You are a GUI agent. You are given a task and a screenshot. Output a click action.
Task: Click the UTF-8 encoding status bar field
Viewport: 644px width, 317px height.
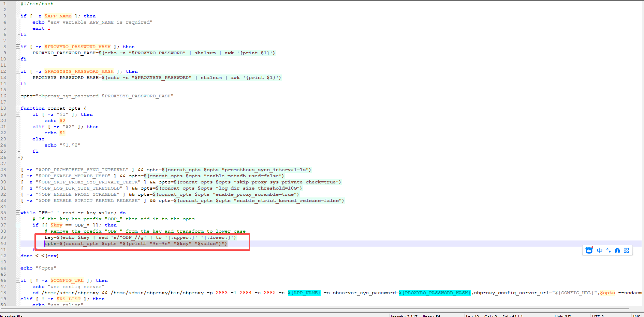point(598,316)
